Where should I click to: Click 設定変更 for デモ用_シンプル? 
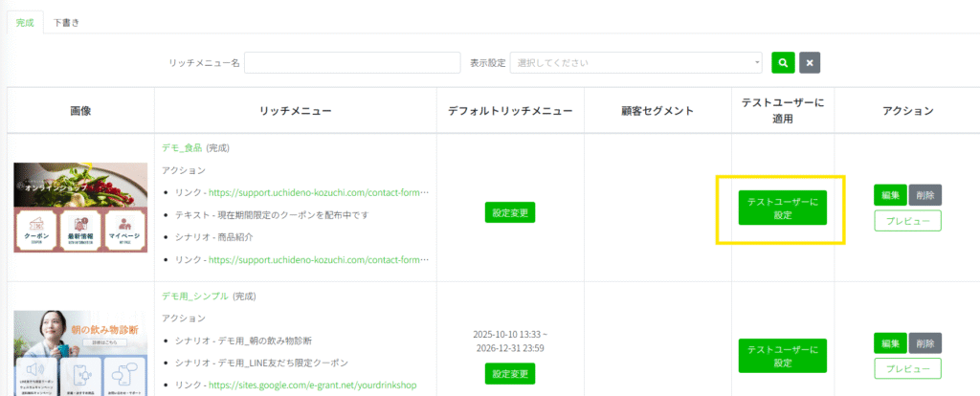coord(510,374)
